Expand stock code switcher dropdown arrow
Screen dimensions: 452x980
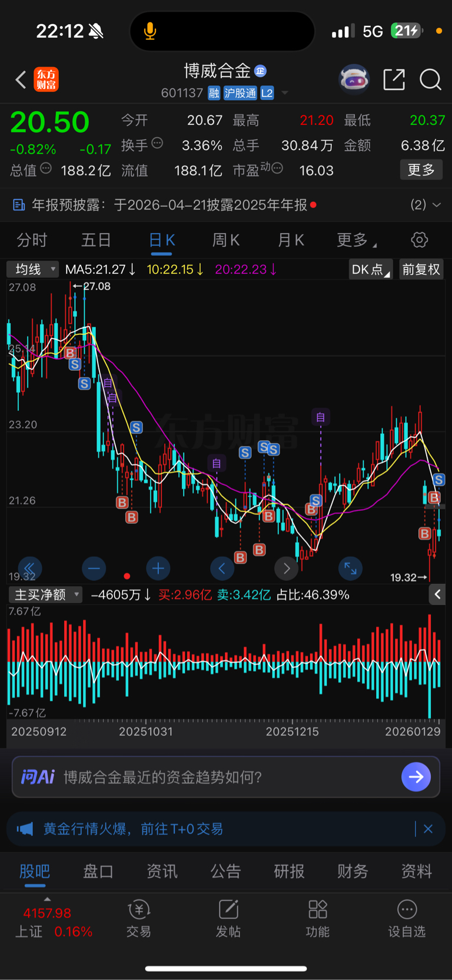(285, 93)
